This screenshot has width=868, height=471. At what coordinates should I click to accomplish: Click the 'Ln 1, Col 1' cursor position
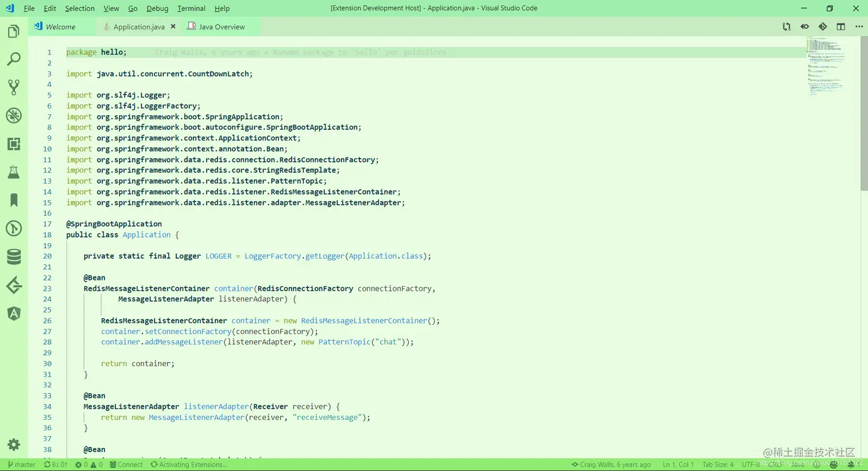click(678, 465)
